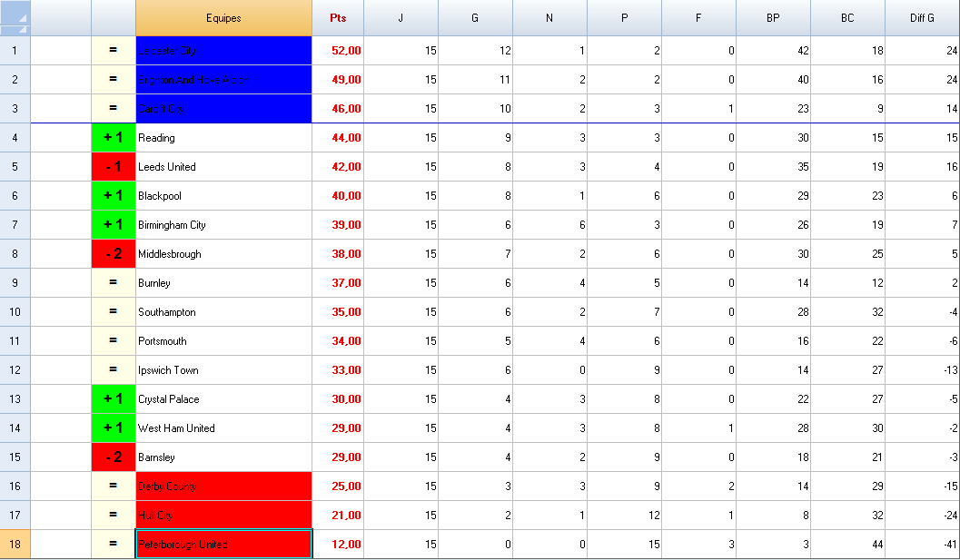
Task: Select Peterborough United's Diff G value -41
Action: (x=923, y=544)
